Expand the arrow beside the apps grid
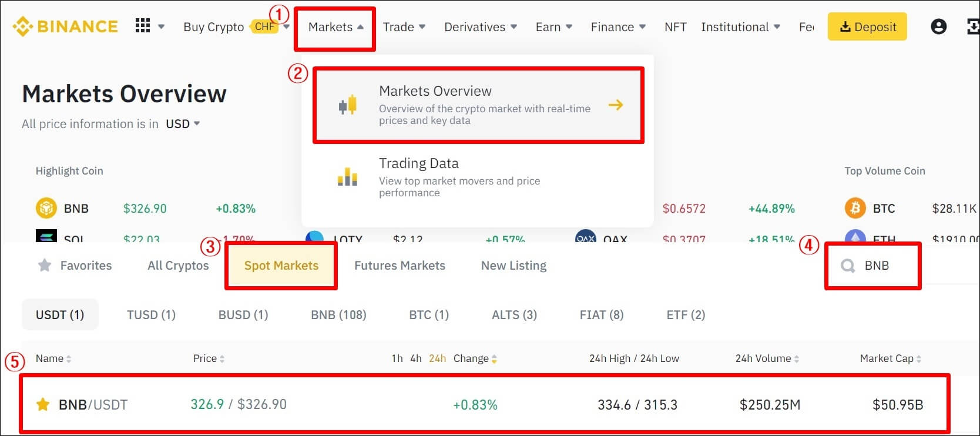The height and width of the screenshot is (436, 980). (161, 26)
